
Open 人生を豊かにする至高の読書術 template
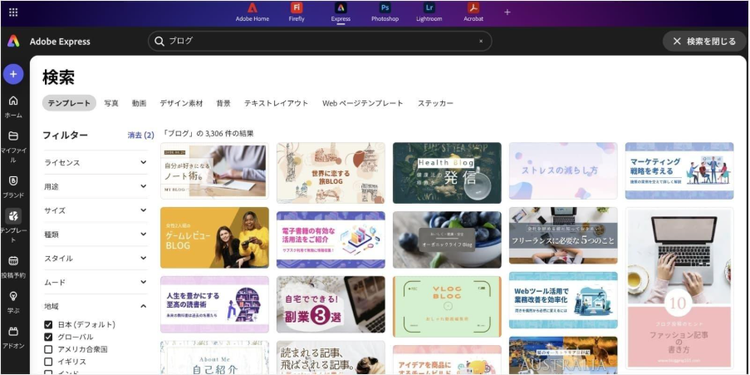(214, 304)
